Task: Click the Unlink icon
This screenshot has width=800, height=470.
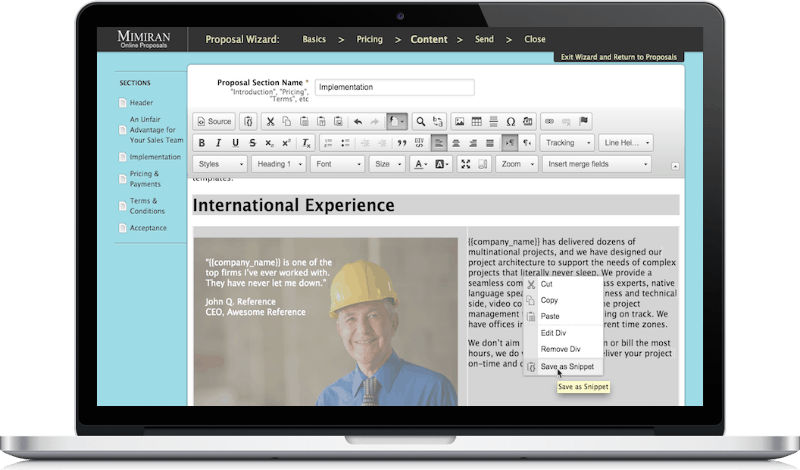Action: (x=566, y=121)
